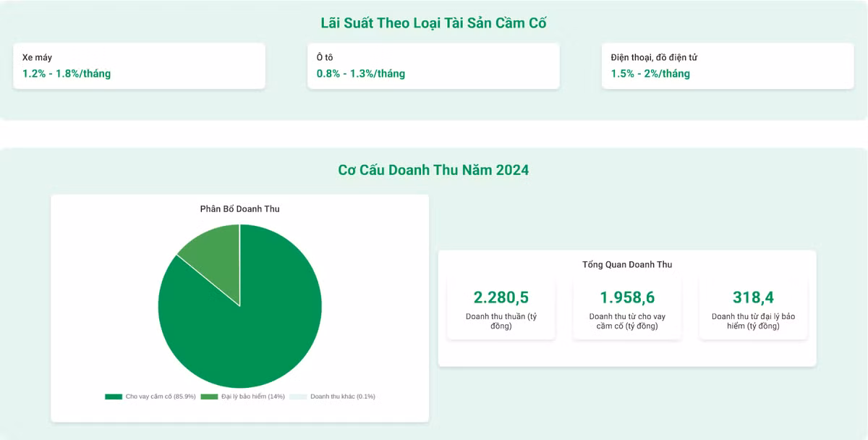Click the 2.280,5 net revenue figure

tap(501, 297)
